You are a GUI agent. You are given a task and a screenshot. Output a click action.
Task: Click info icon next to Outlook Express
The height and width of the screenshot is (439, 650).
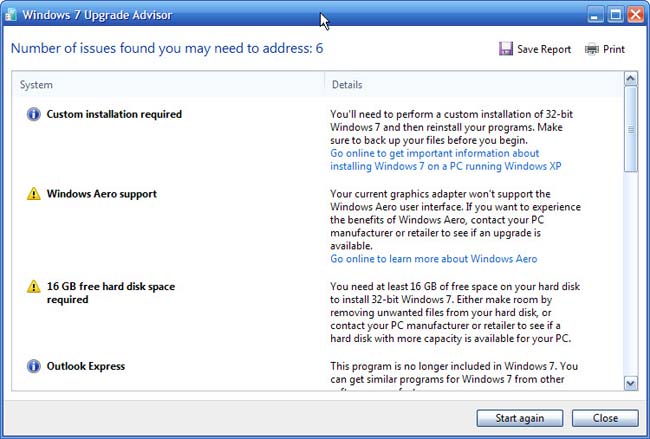click(34, 366)
